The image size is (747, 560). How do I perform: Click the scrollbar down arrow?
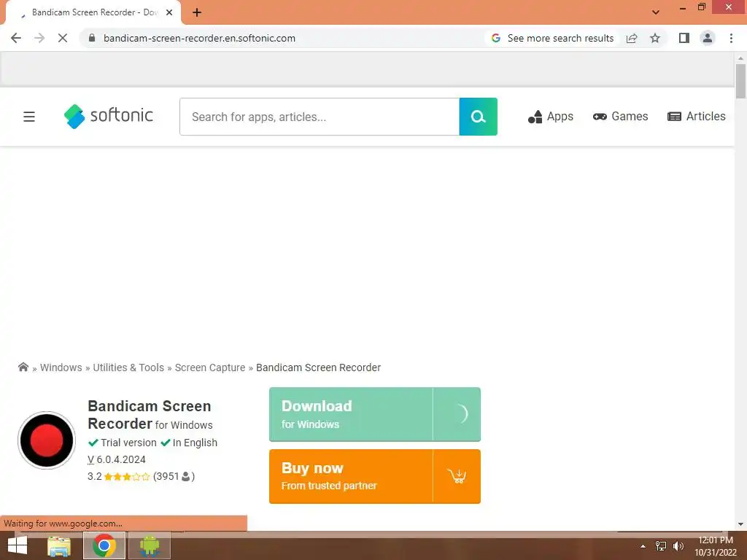740,524
